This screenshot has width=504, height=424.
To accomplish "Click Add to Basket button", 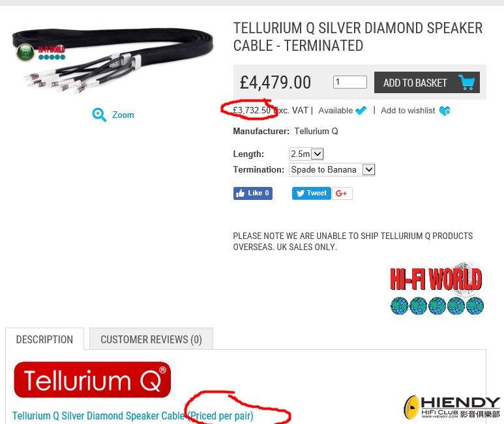I will pyautogui.click(x=427, y=83).
